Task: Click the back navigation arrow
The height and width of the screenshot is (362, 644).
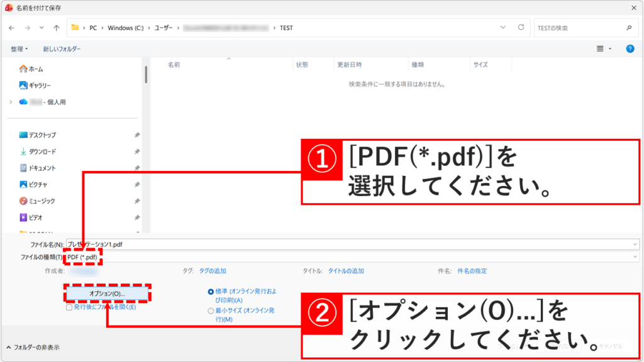Action: click(x=11, y=28)
